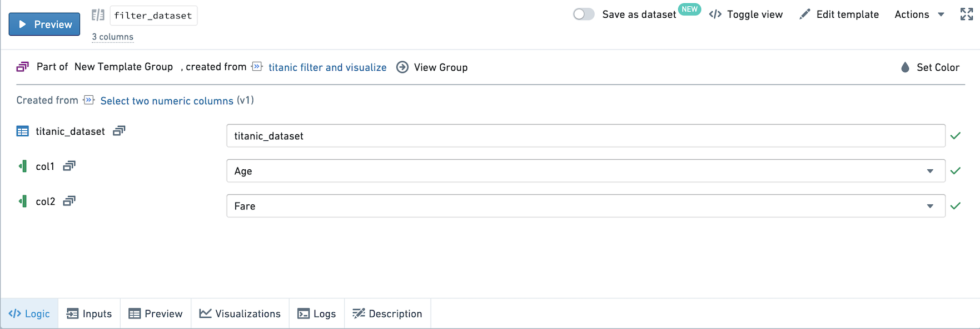980x329 pixels.
Task: Click the column icon beside col2
Action: tap(23, 201)
